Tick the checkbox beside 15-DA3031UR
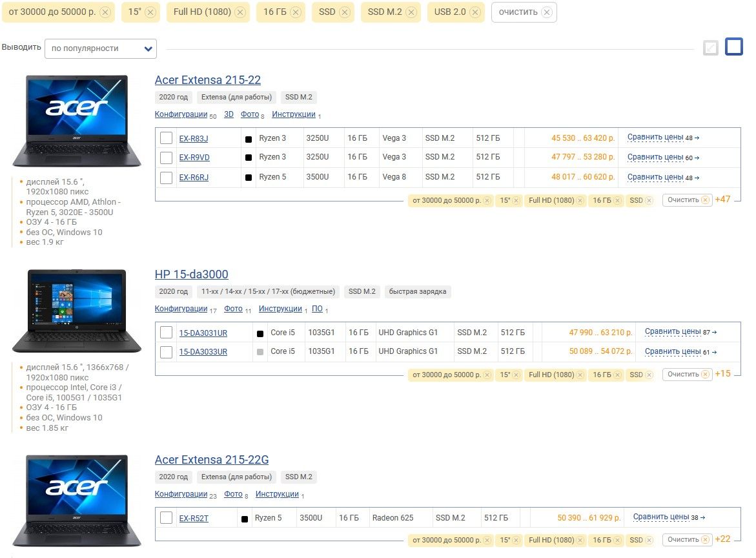 tap(166, 333)
